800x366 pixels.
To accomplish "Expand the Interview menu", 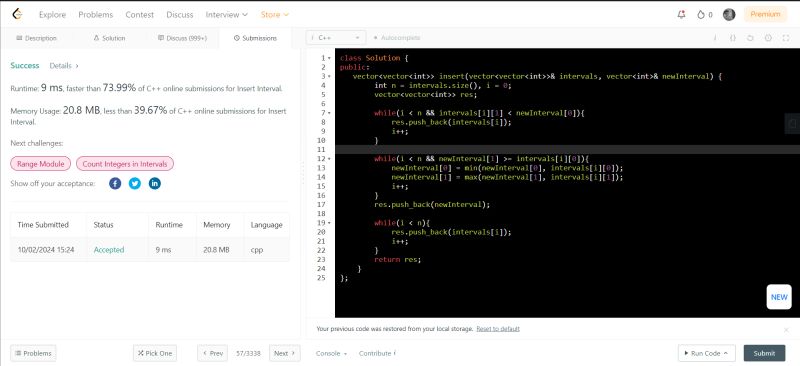I will click(x=227, y=15).
